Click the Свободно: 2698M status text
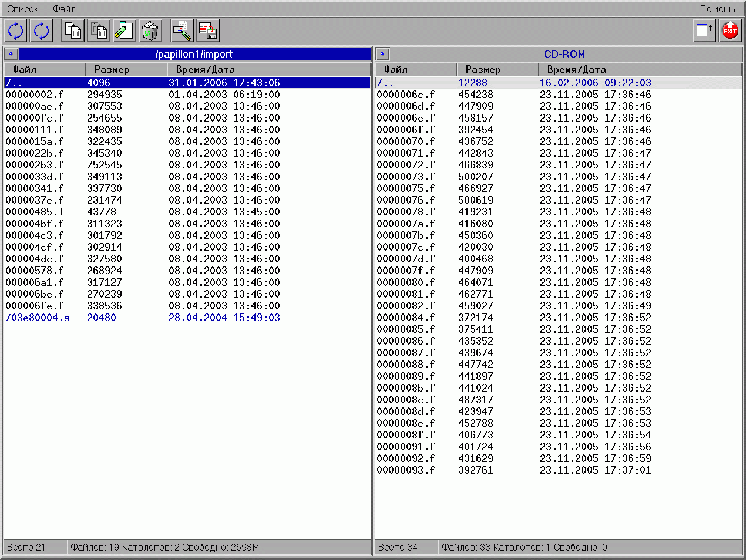746x560 pixels. (220, 548)
